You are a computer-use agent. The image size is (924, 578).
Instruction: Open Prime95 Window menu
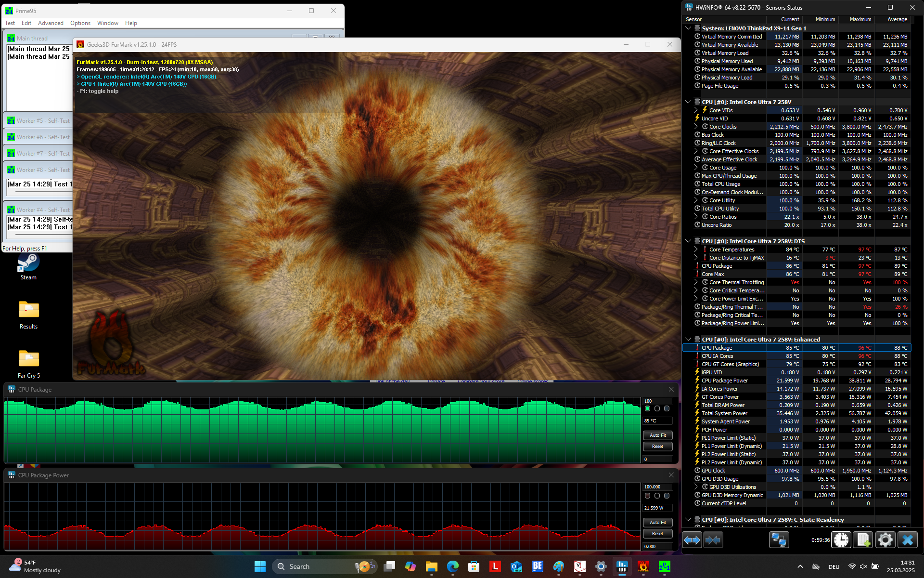coord(108,23)
